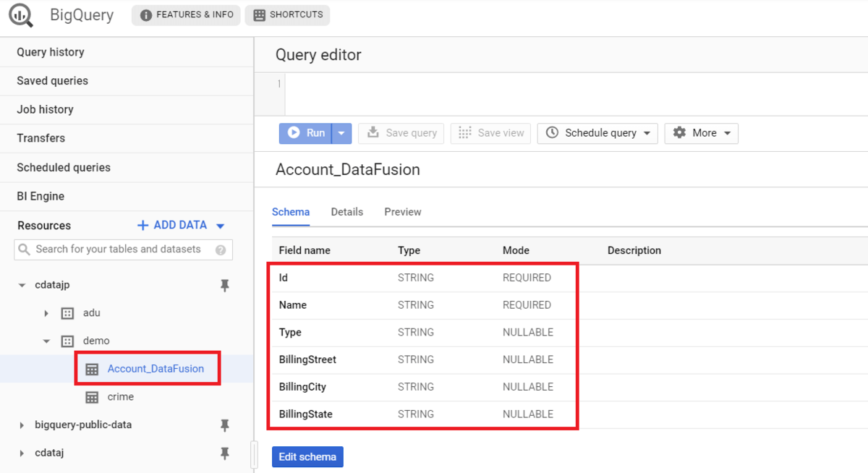Open the More settings menu
Viewport: 868px width, 473px height.
pyautogui.click(x=701, y=133)
